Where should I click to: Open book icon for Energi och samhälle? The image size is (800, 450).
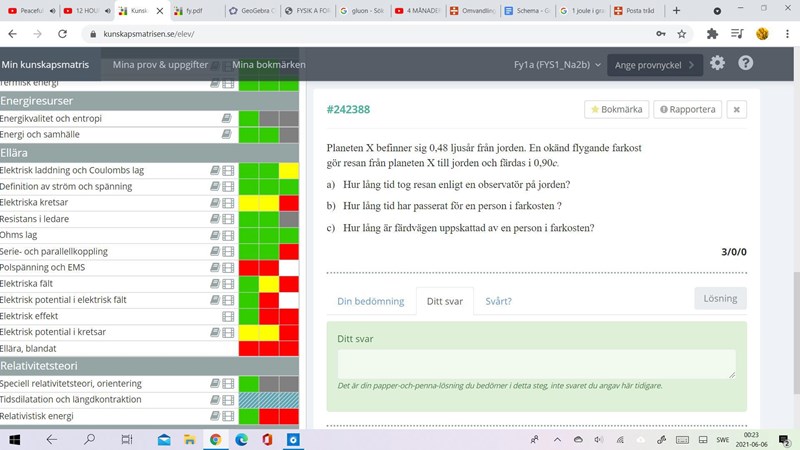click(x=226, y=134)
